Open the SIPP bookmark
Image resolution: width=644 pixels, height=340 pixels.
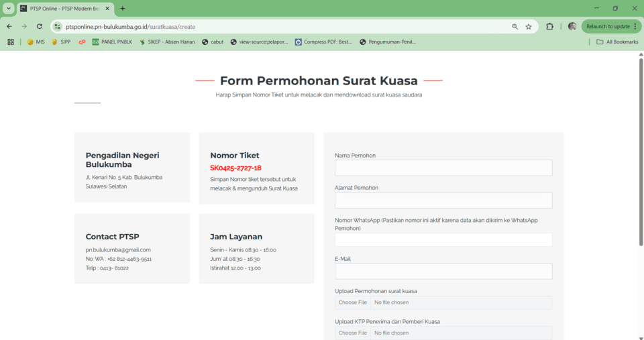[61, 42]
